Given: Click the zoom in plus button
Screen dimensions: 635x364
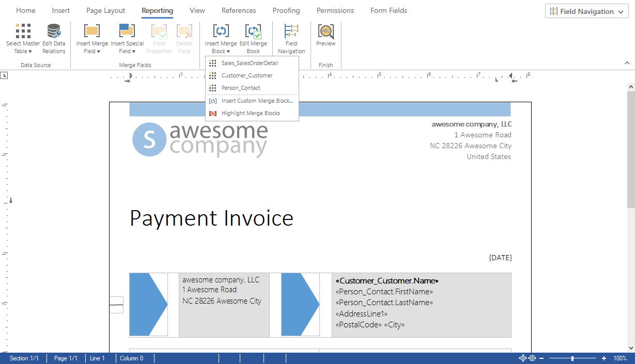Looking at the screenshot, I should tap(604, 358).
